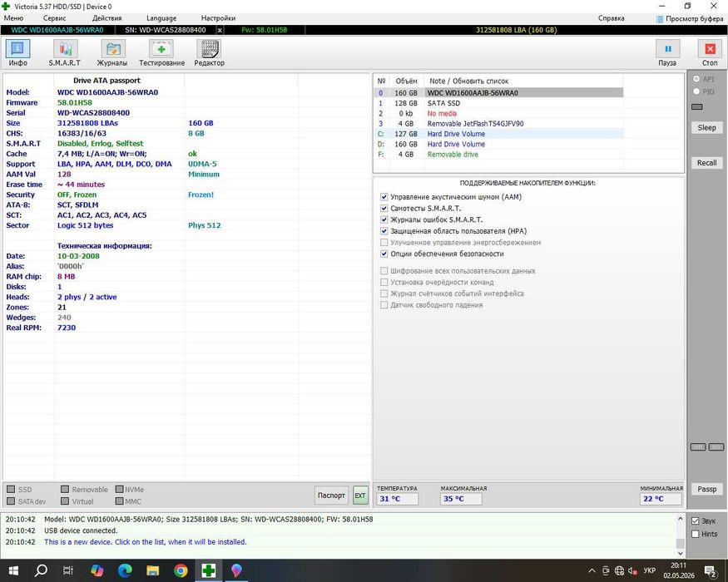
Task: Toggle the Звук sound checkbox
Action: coord(695,521)
